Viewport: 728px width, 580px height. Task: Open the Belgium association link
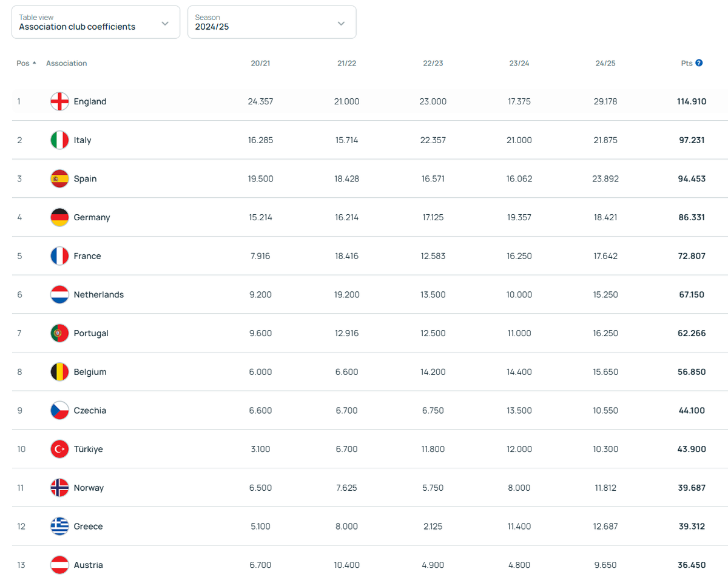pyautogui.click(x=90, y=372)
